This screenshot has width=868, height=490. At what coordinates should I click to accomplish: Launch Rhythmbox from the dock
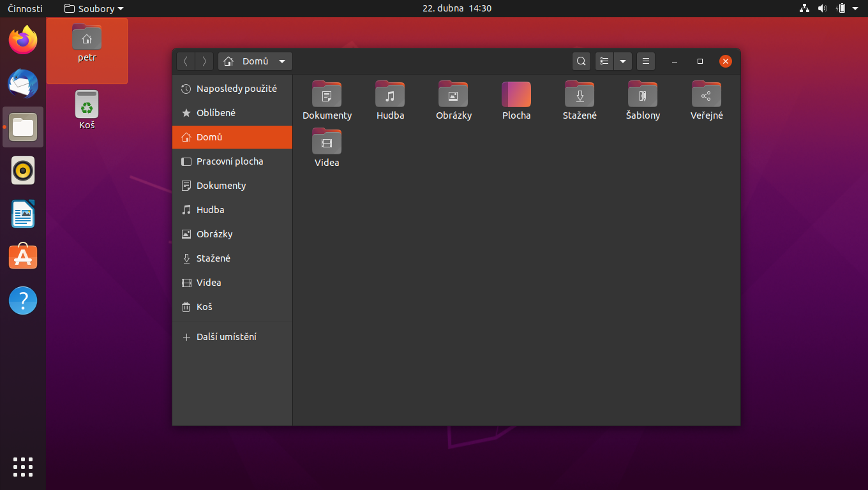pos(23,170)
